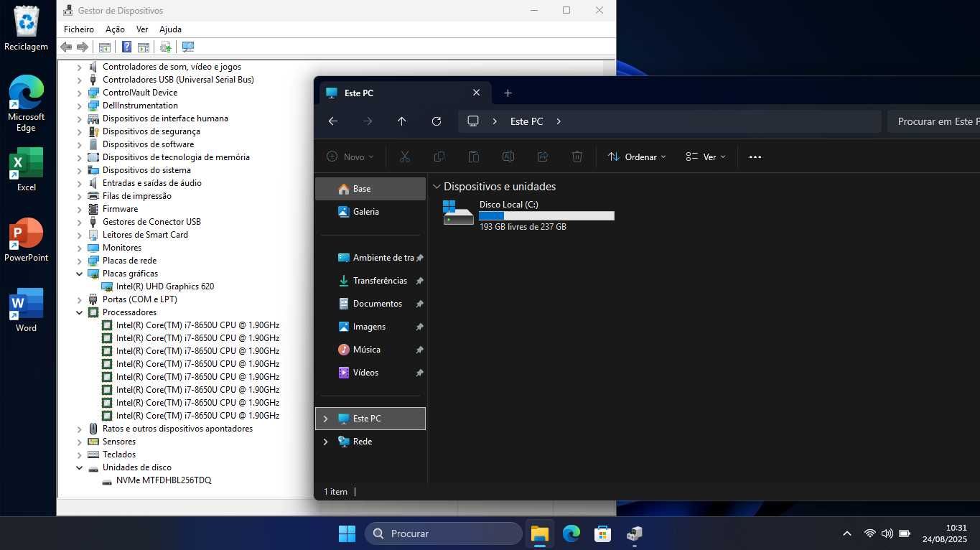Select the Sensores category
This screenshot has width=980, height=550.
point(119,442)
